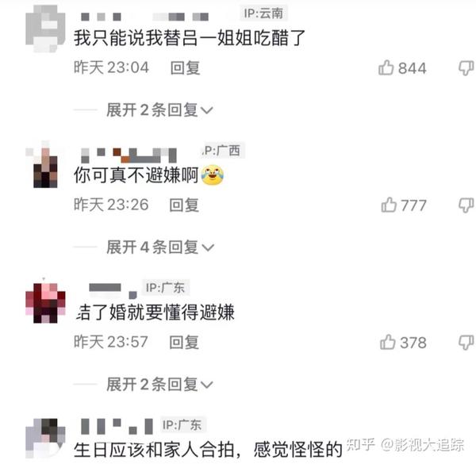Dislike the 结了婚就要懂得避嫌 comment
The image size is (476, 464).
466,343
